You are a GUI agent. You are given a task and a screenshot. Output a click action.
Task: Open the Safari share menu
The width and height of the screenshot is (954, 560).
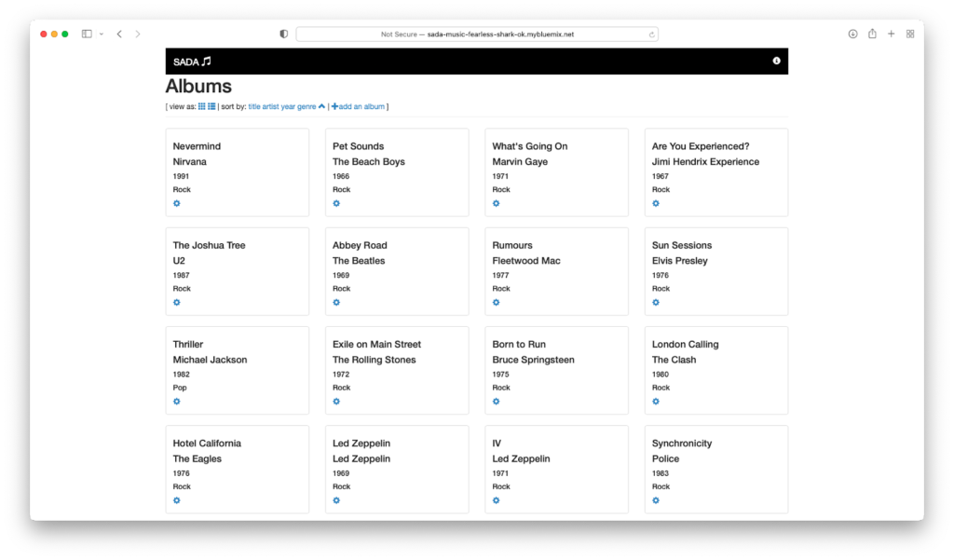pyautogui.click(x=872, y=34)
